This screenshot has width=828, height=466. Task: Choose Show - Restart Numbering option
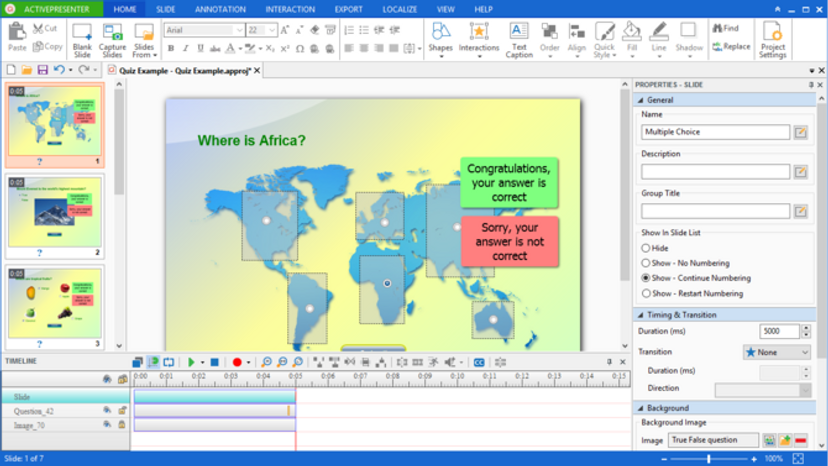coord(646,294)
